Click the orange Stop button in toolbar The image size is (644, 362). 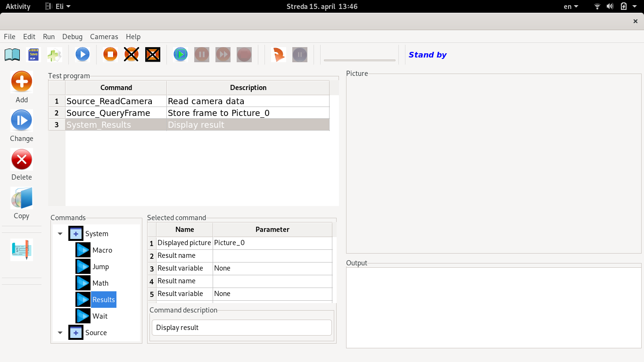pyautogui.click(x=110, y=55)
